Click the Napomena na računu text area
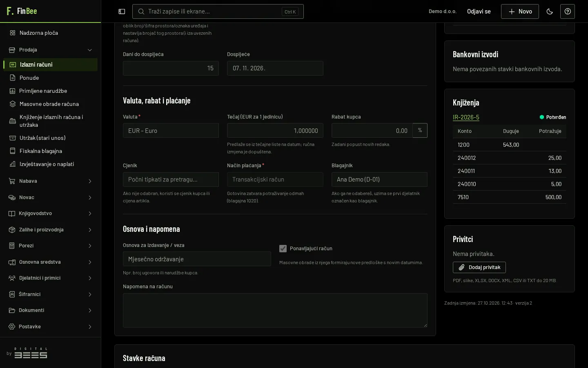Image resolution: width=588 pixels, height=368 pixels. 275,310
